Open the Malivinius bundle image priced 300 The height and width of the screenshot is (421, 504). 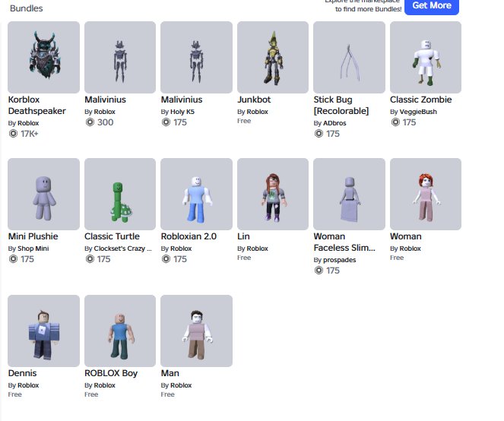click(x=120, y=57)
